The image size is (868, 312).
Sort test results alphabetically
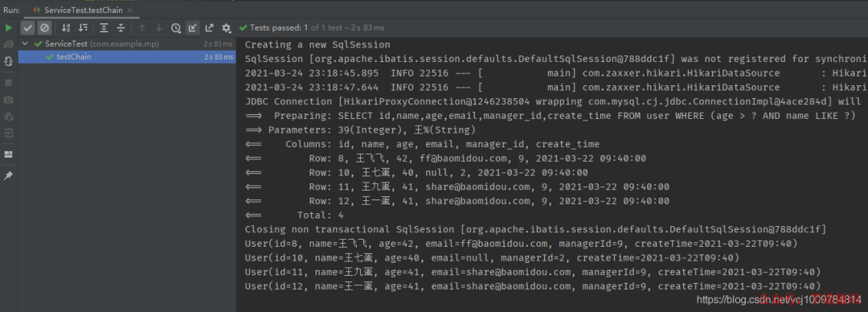click(66, 27)
